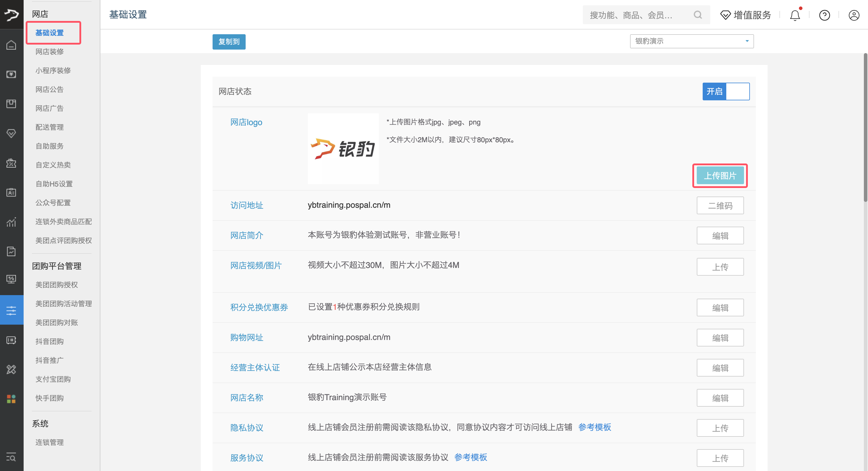Open the ticket screen icon in rail

(12, 340)
